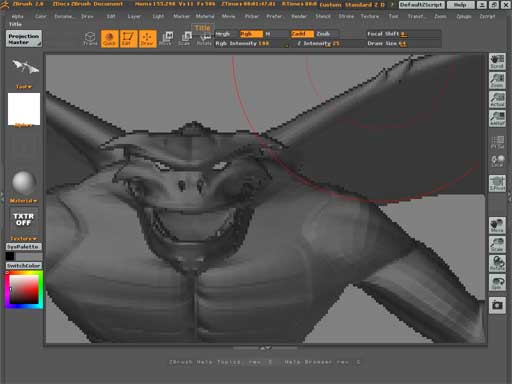Open the Material menu in the menu bar
The image size is (512, 384).
pos(205,16)
